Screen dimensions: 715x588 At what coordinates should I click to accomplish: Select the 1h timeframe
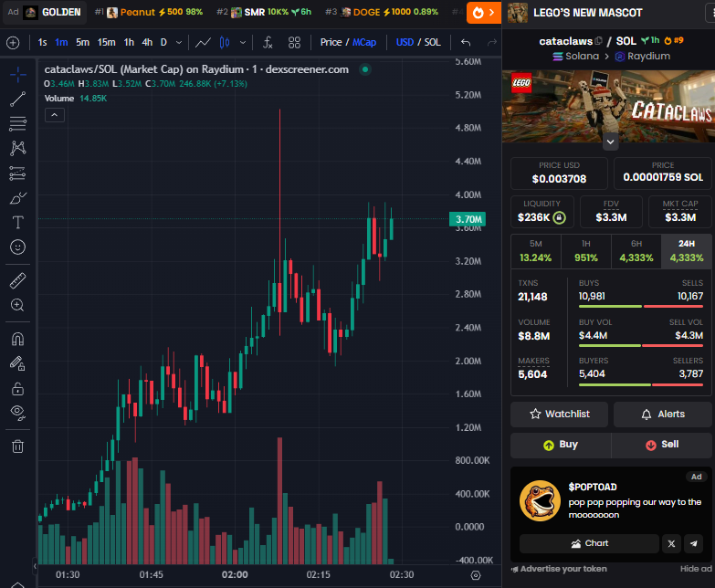(x=129, y=42)
